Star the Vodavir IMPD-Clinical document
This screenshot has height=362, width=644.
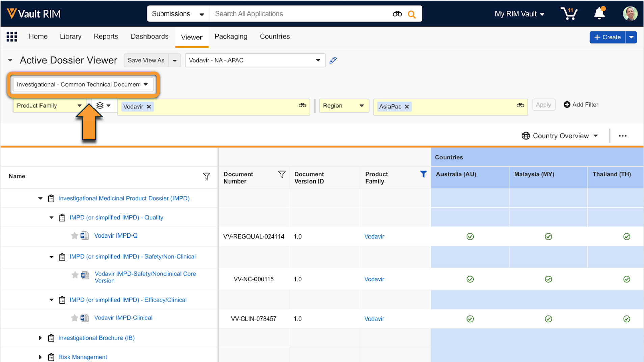coord(74,318)
